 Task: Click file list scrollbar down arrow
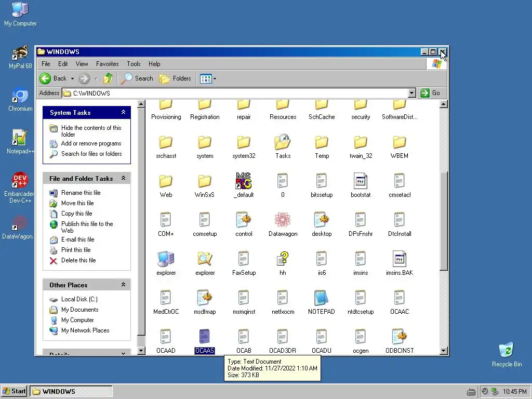coord(444,351)
